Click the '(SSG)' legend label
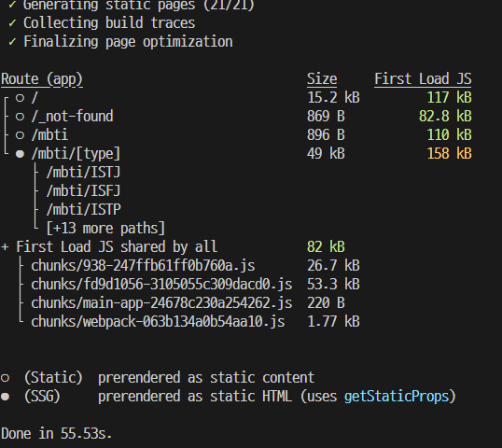Screen dimensions: 502x448 pyautogui.click(x=42, y=397)
